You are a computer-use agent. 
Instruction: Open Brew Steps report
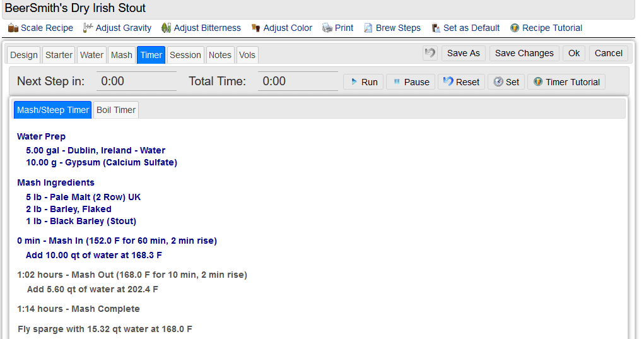398,28
